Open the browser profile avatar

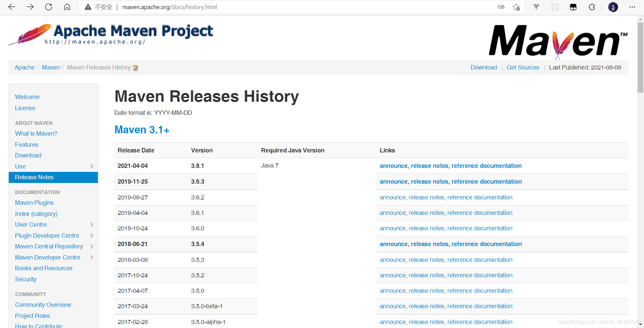[x=613, y=7]
